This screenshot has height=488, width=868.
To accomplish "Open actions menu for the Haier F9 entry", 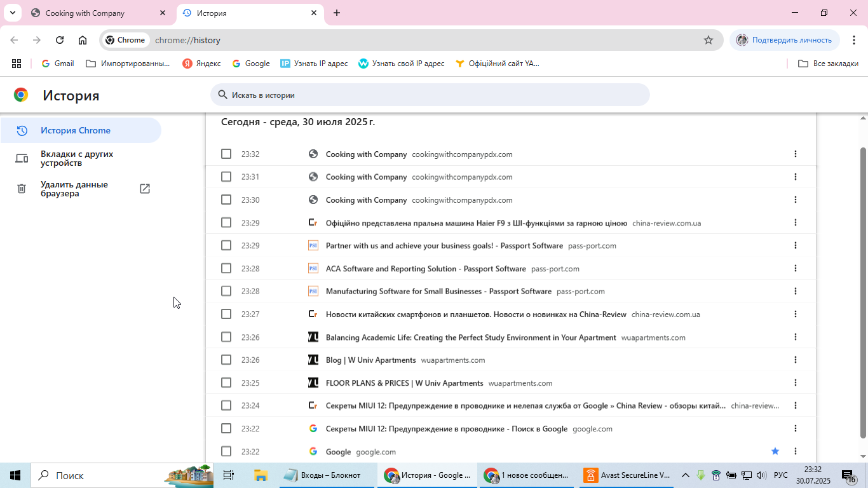I will pos(795,222).
